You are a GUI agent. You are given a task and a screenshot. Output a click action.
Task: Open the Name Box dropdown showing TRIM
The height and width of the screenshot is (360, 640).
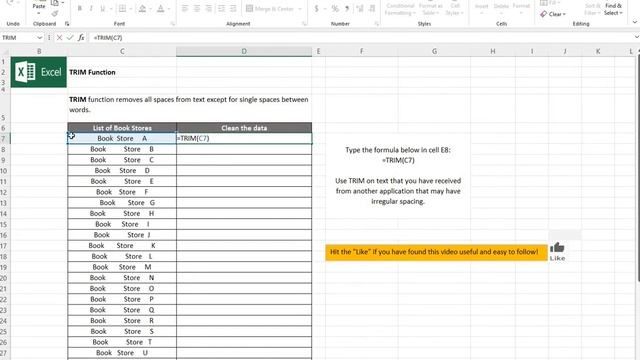(x=39, y=38)
